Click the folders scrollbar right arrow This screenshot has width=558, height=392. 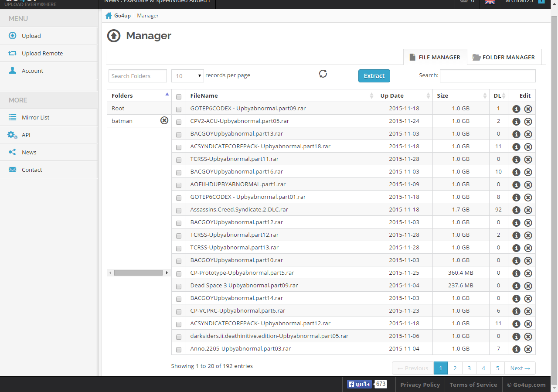tap(167, 273)
